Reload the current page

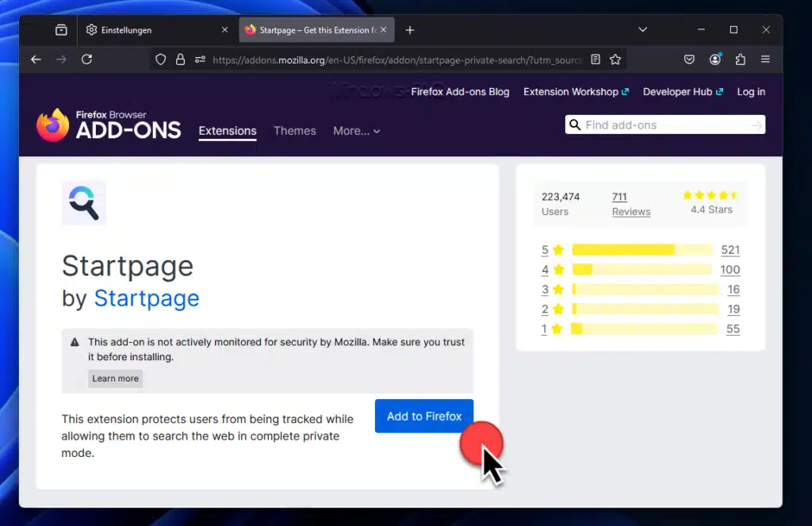pos(86,60)
